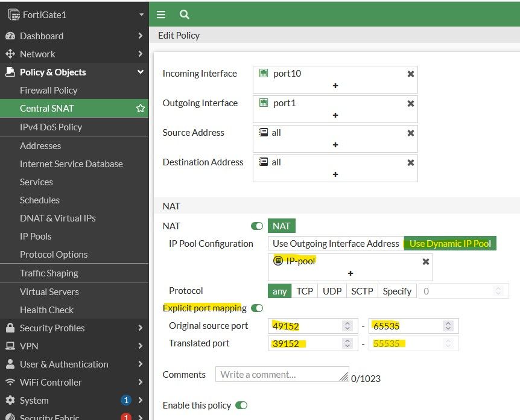The width and height of the screenshot is (520, 420).
Task: Add another Destination Address using plus icon
Action: pos(335,174)
